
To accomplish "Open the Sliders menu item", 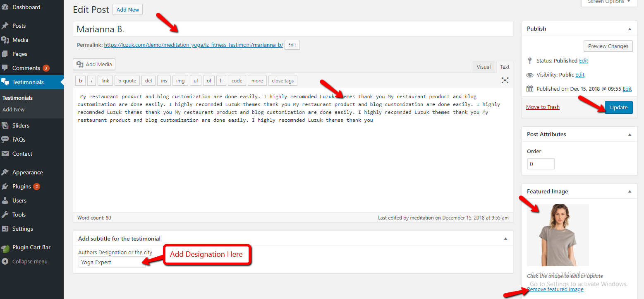I will point(21,125).
